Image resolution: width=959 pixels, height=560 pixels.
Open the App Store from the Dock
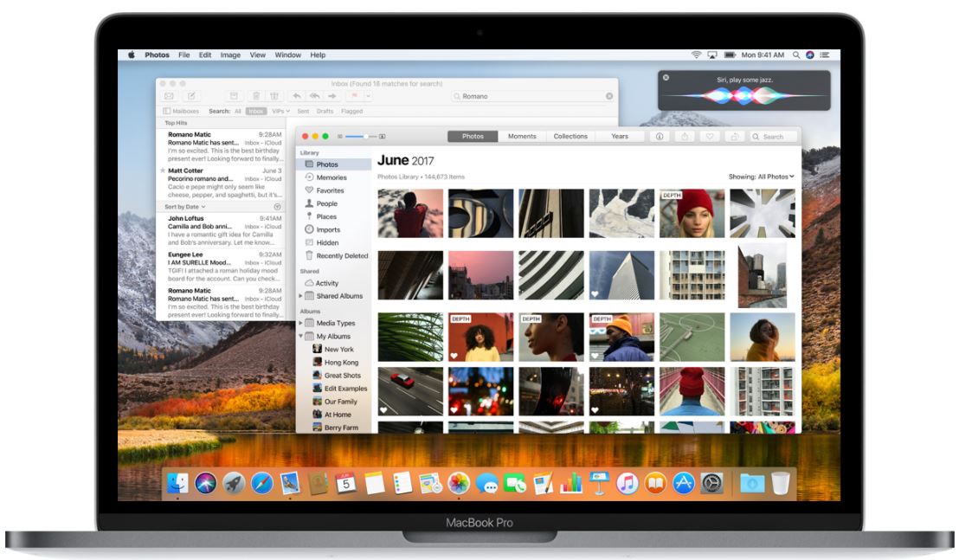[683, 484]
